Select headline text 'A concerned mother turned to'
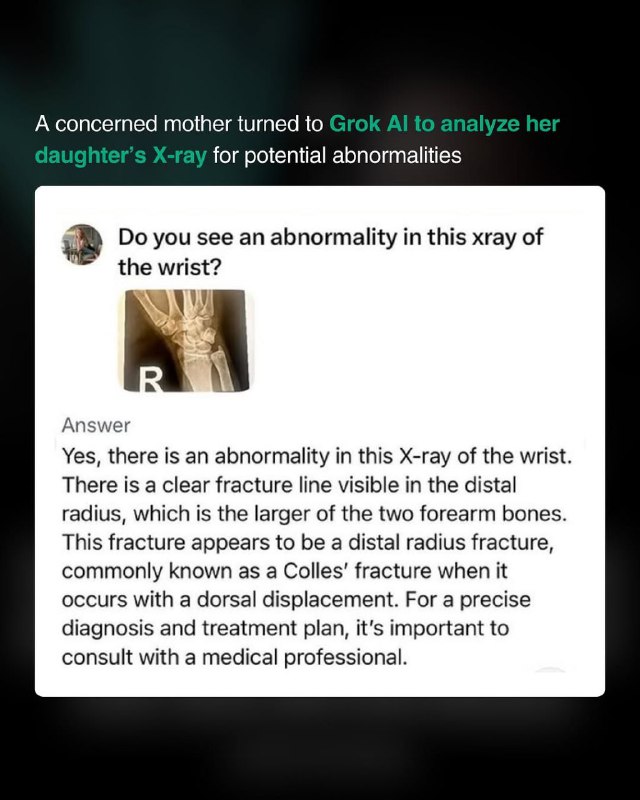 [179, 124]
